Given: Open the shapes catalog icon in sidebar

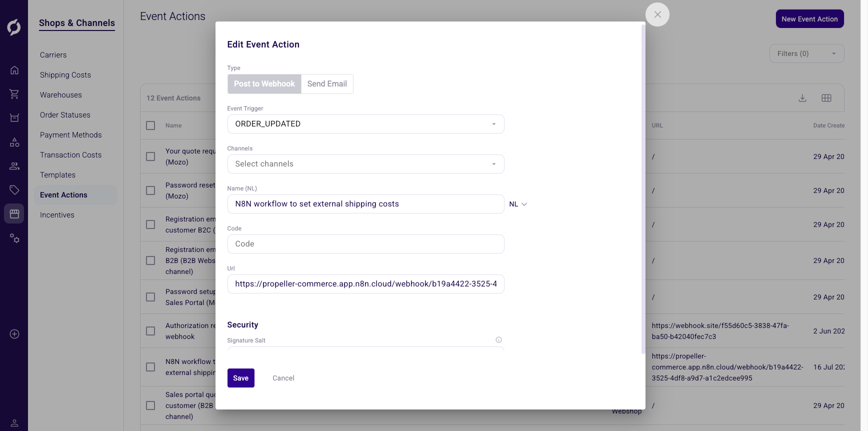Looking at the screenshot, I should tap(14, 142).
